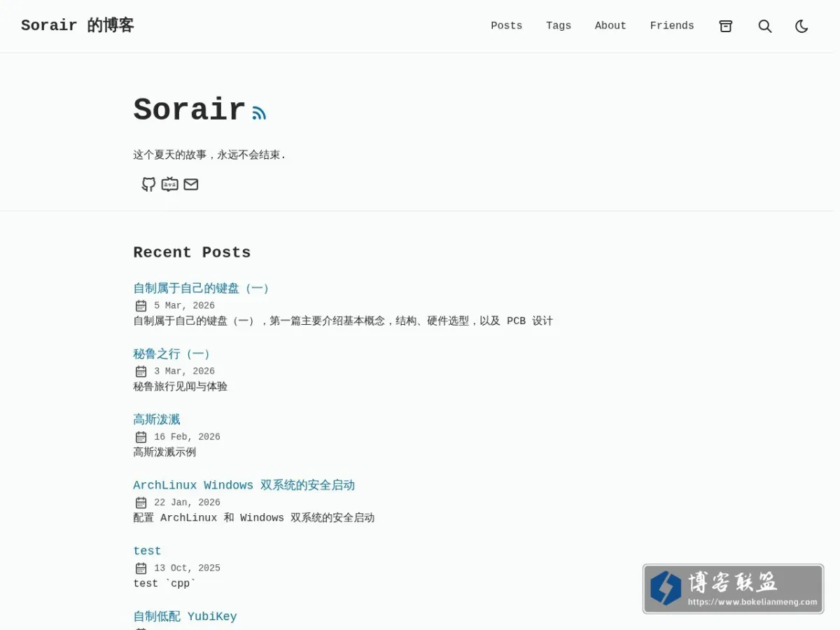The height and width of the screenshot is (630, 840).
Task: Click the date text 5 Mar, 2026
Action: tap(185, 306)
